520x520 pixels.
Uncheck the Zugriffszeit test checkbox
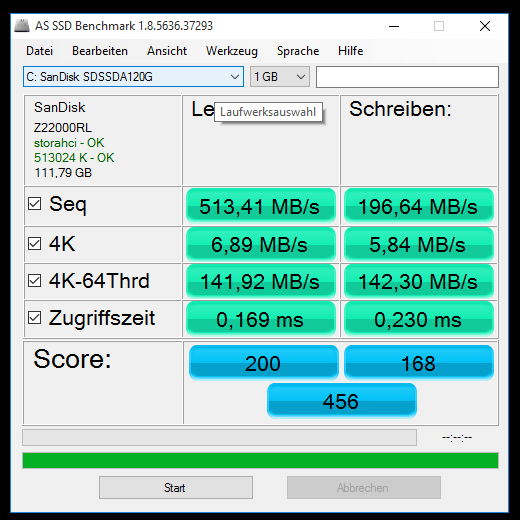[x=35, y=318]
